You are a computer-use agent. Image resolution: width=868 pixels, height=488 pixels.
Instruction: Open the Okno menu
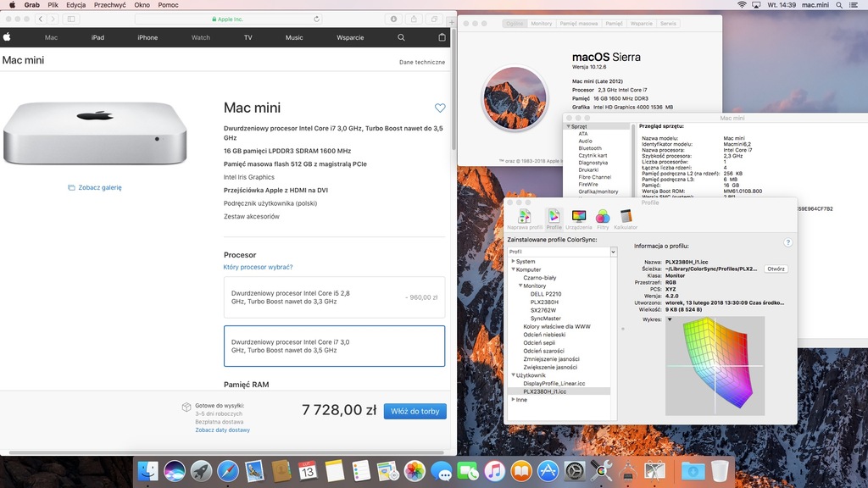(142, 5)
